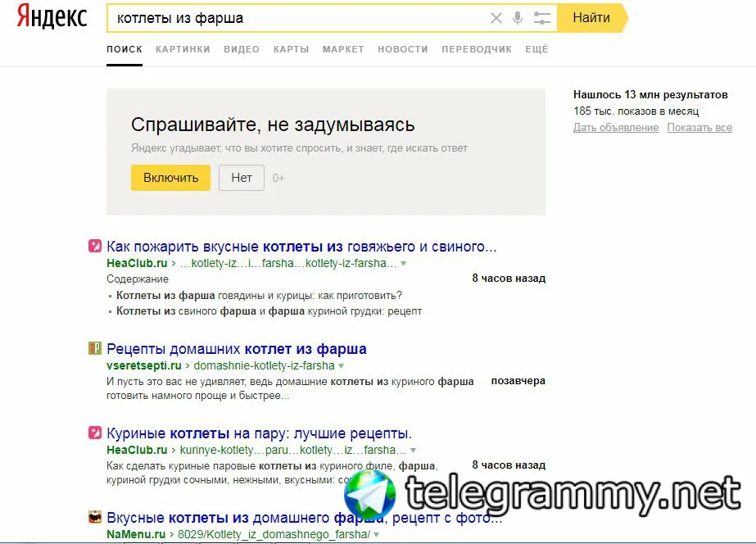
Task: Open result 'Как пожарить вкусные котлеты из говяжьего'
Action: (x=301, y=247)
